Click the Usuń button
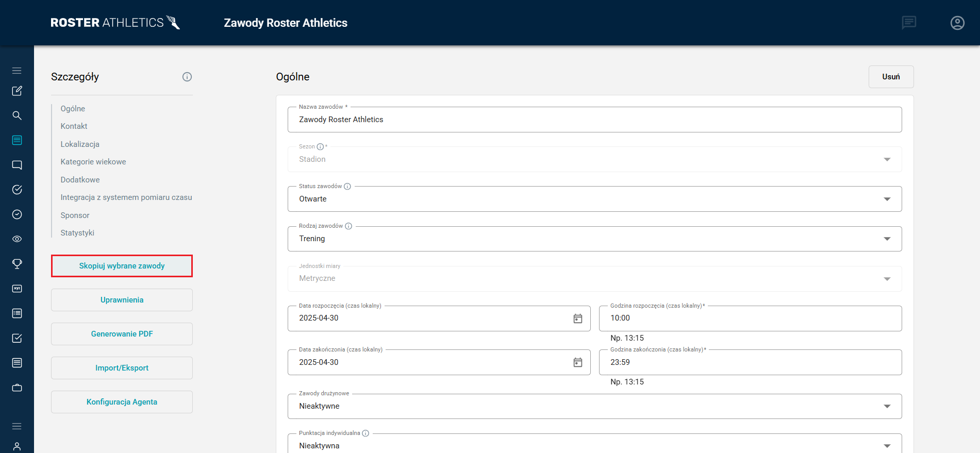This screenshot has height=453, width=980. click(x=891, y=77)
